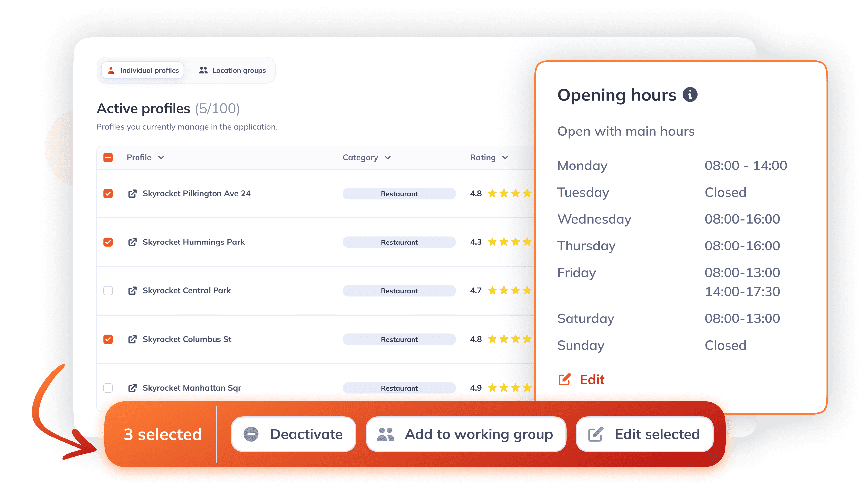Click the '3 selected' counter text
The image size is (868, 486).
click(x=163, y=434)
